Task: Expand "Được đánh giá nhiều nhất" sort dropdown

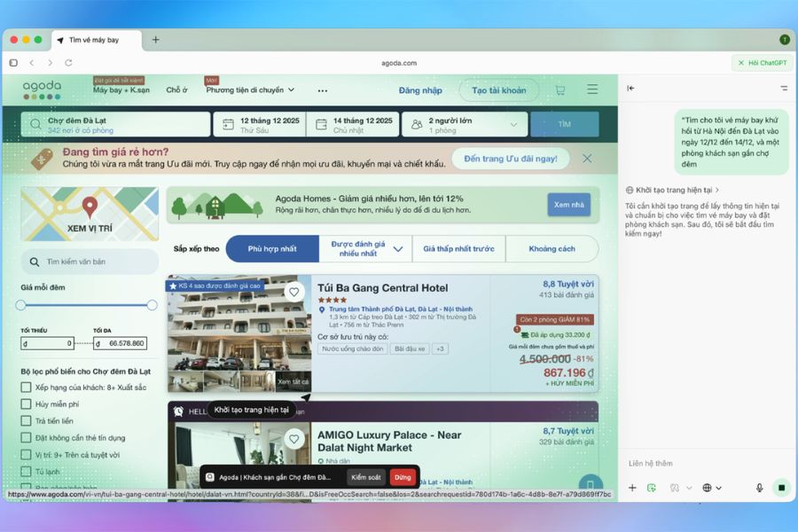Action: 398,249
